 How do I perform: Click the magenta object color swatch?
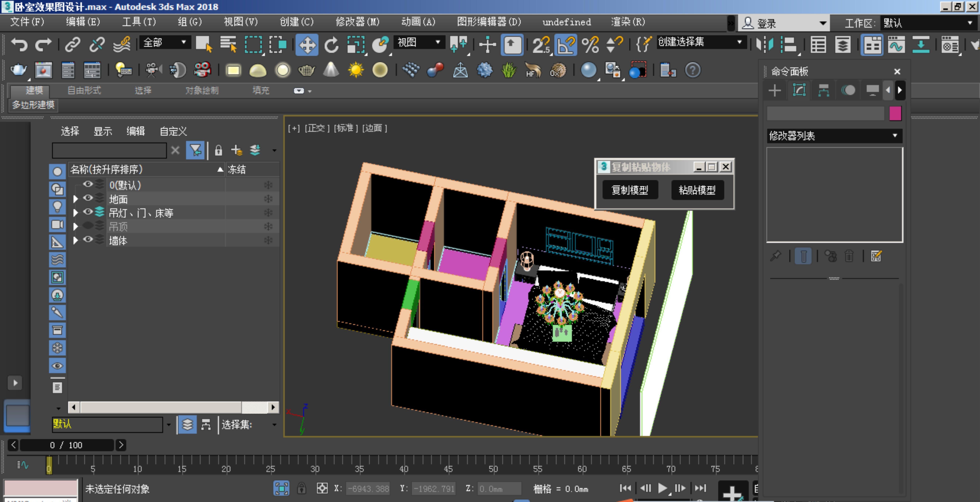[x=895, y=113]
